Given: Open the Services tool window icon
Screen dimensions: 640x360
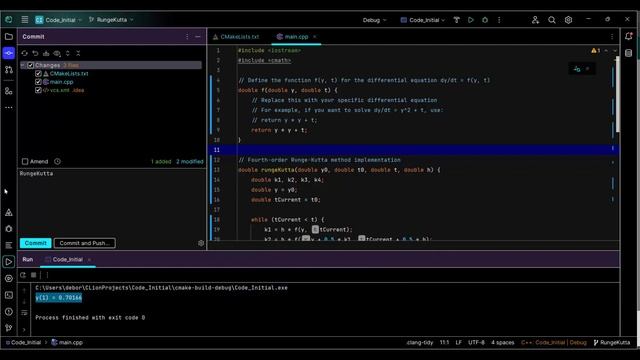Looking at the screenshot, I should coord(9,278).
